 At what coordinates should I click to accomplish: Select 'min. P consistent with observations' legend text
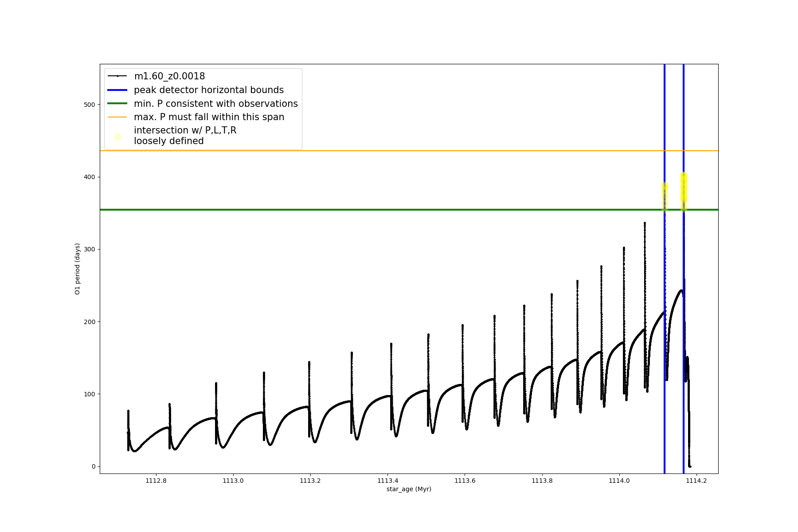pos(215,104)
